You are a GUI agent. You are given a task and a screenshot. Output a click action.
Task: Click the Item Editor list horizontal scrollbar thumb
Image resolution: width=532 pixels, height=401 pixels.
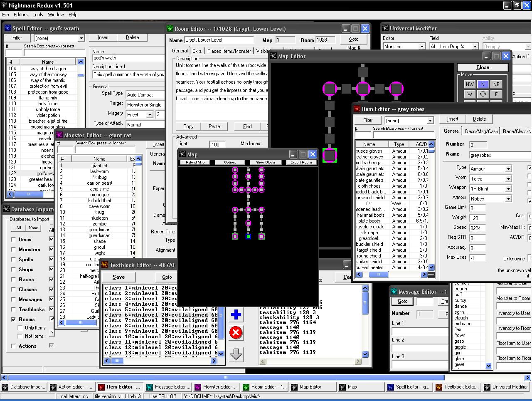[x=379, y=275]
